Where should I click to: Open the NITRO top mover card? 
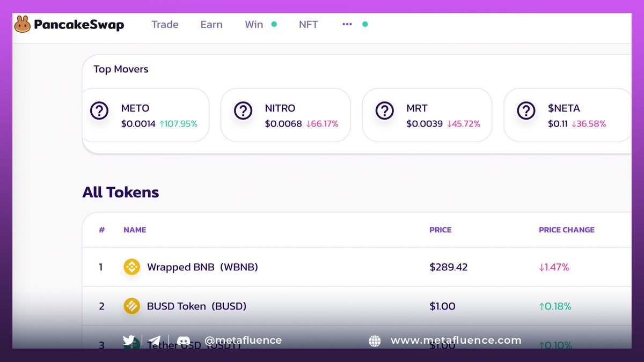pos(286,115)
